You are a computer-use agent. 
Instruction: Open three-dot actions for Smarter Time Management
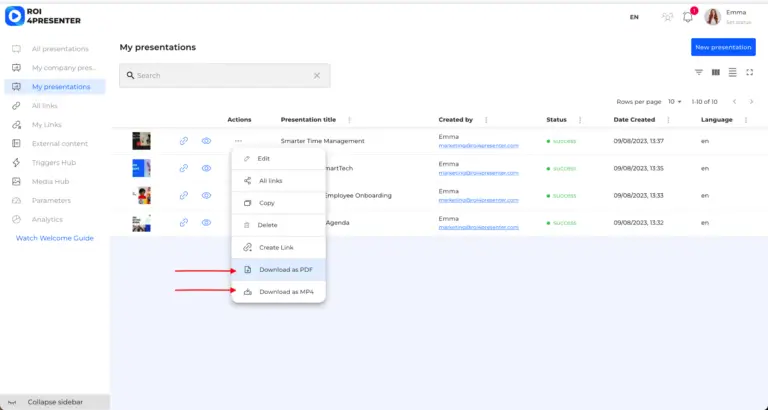(x=238, y=141)
